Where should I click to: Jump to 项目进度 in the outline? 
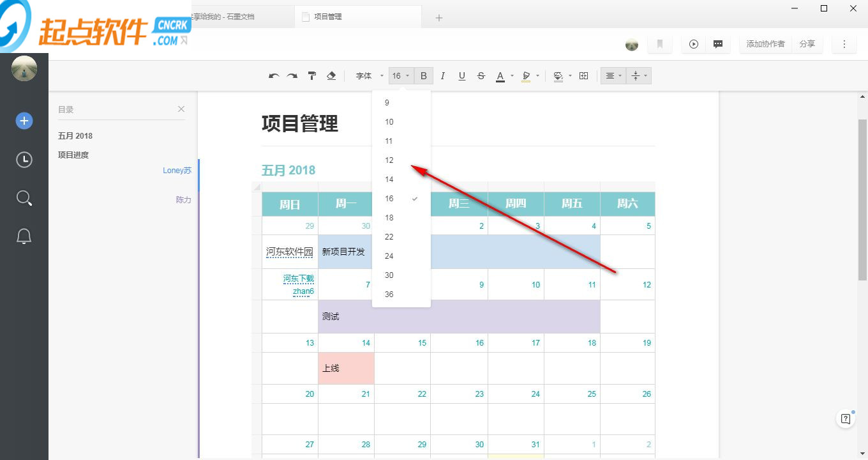[x=73, y=155]
